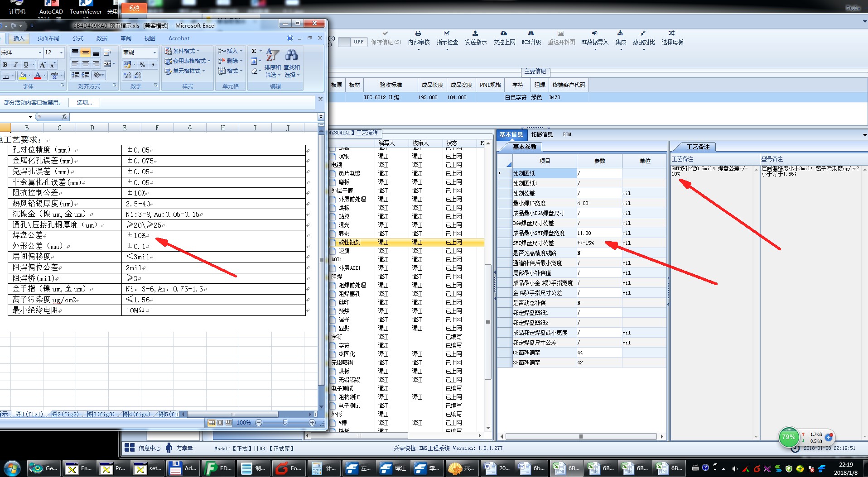868x477 pixels.
Task: Click the 焊盘公差 row label in Excel
Action: click(28, 235)
